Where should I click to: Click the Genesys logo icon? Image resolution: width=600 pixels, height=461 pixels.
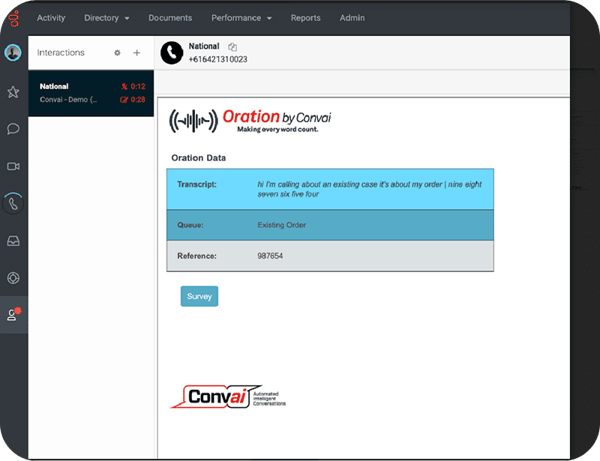click(x=14, y=18)
